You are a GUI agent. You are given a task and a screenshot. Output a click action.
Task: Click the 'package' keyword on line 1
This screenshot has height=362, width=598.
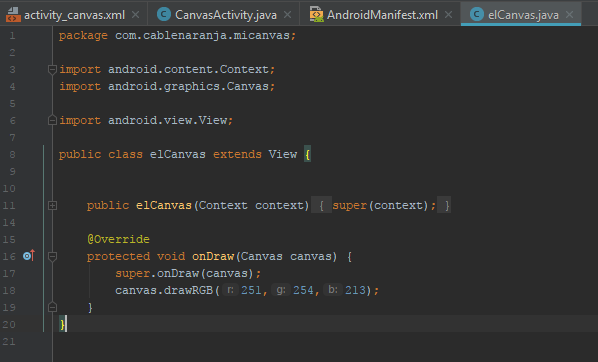coord(83,35)
